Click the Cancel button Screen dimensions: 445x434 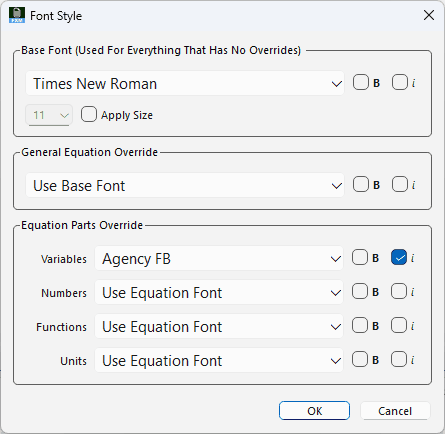(395, 411)
